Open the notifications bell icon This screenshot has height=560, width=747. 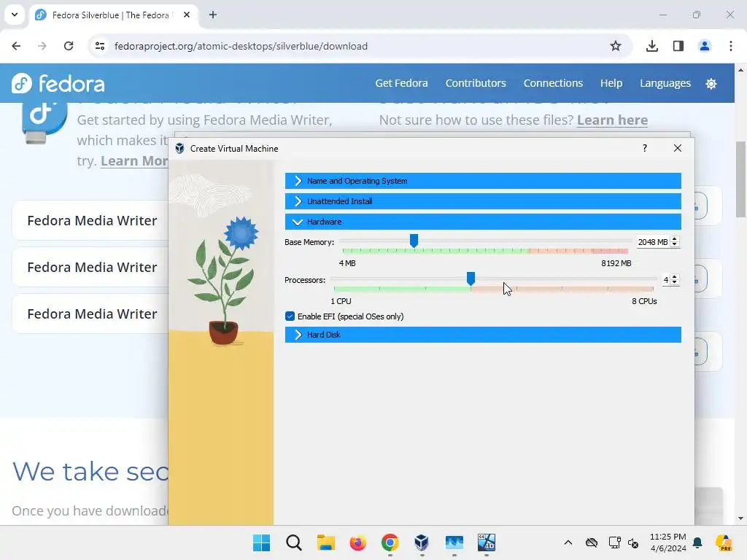click(x=697, y=542)
